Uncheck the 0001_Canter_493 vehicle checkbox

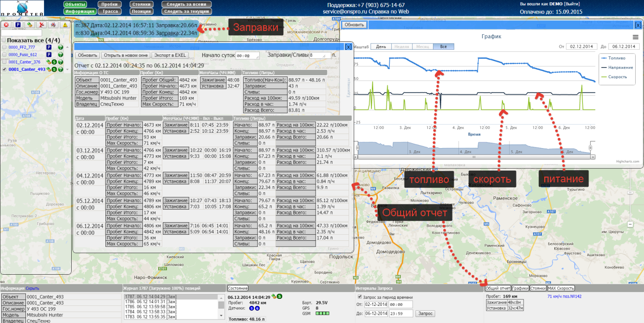tap(4, 69)
